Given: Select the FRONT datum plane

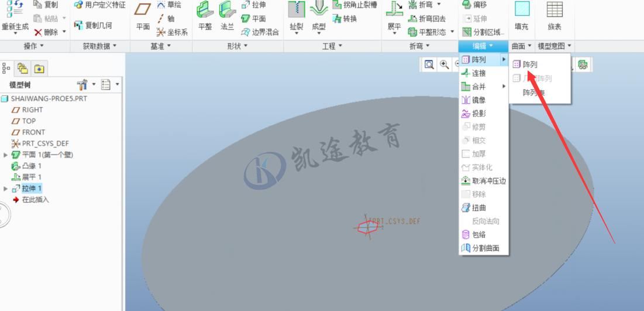Looking at the screenshot, I should [x=28, y=132].
